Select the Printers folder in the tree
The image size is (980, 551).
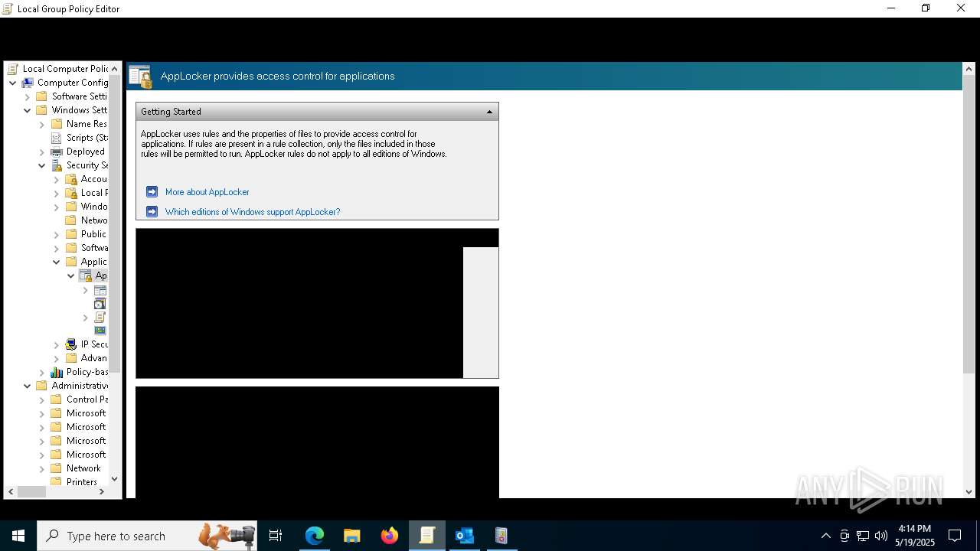[73, 482]
